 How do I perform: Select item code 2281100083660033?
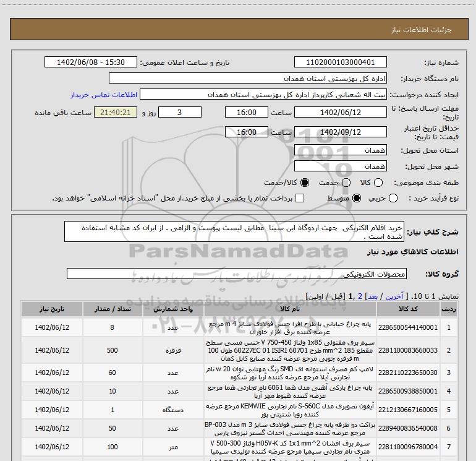pos(408,350)
